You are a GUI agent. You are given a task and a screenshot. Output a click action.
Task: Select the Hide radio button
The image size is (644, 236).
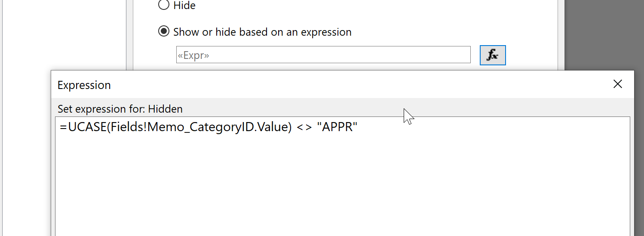164,5
